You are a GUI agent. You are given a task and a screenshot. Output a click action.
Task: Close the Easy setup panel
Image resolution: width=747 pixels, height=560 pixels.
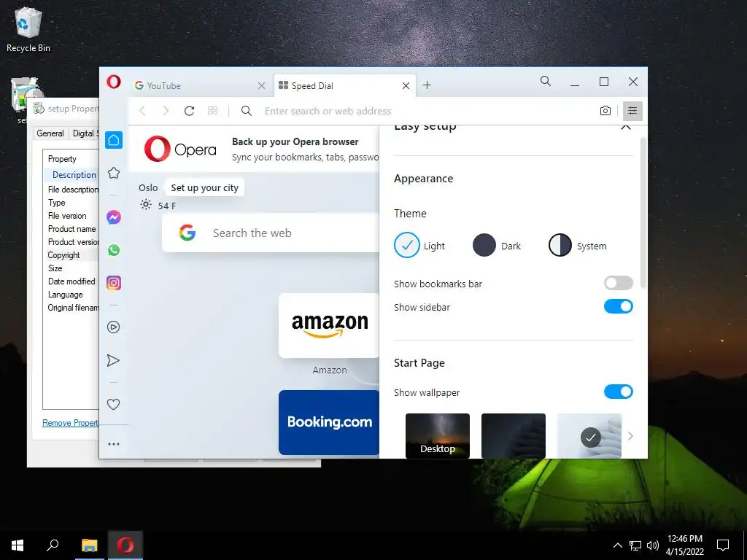[x=625, y=127]
